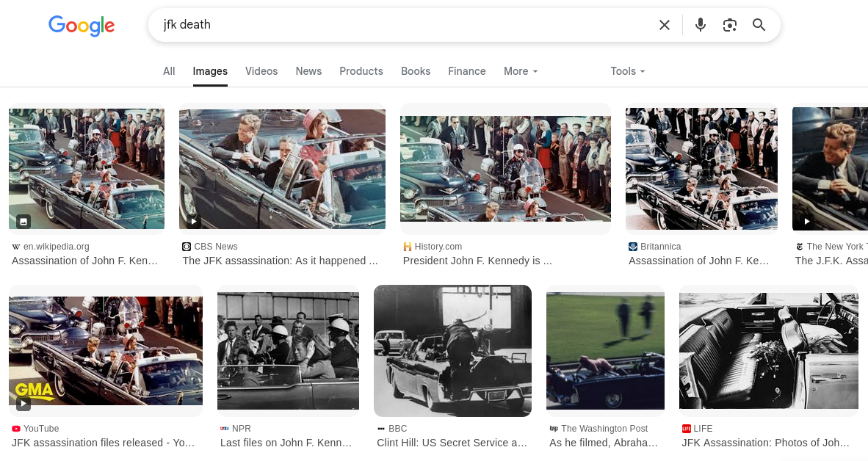
Task: Click the YouTube source label
Action: [x=41, y=429]
